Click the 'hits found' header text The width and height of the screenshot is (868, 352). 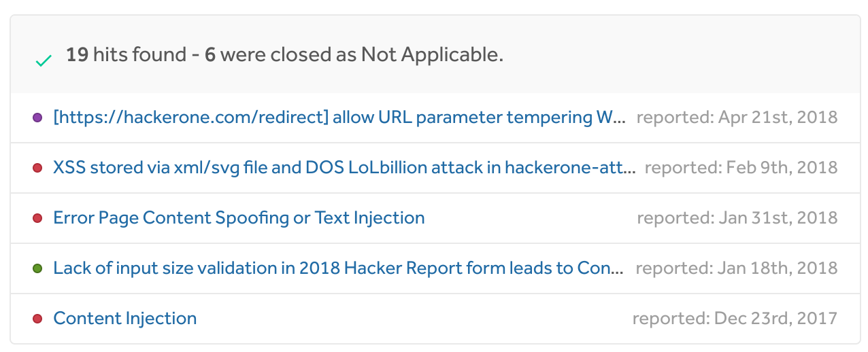[x=140, y=55]
